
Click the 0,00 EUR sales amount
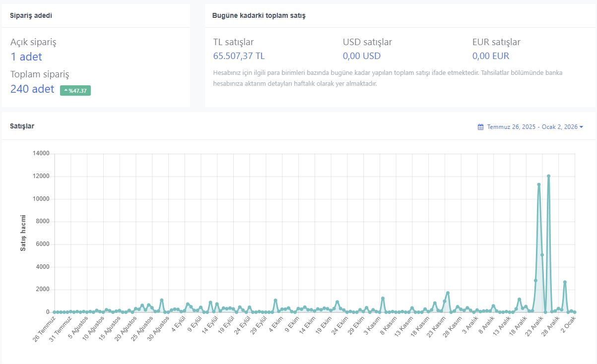tap(491, 56)
